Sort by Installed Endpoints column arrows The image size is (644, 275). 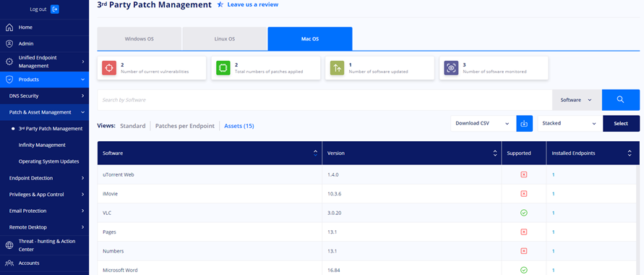630,153
